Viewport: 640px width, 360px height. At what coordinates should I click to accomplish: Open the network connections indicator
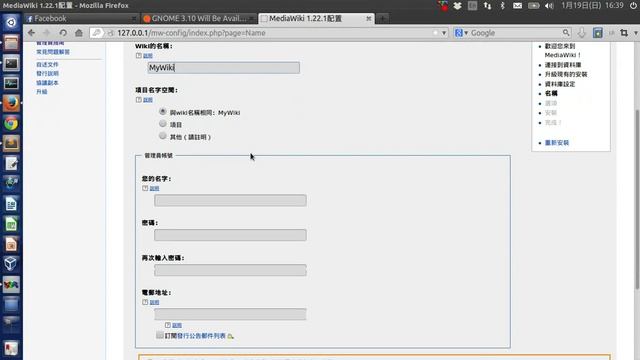tap(487, 6)
